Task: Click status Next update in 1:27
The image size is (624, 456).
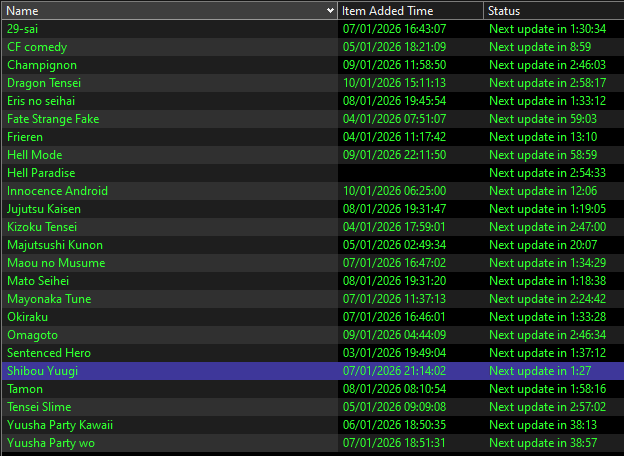Action: pos(540,371)
